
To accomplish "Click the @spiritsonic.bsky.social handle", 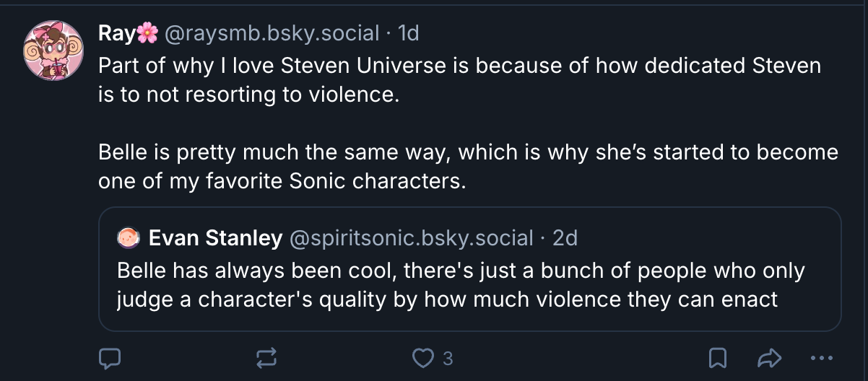I will click(x=411, y=237).
